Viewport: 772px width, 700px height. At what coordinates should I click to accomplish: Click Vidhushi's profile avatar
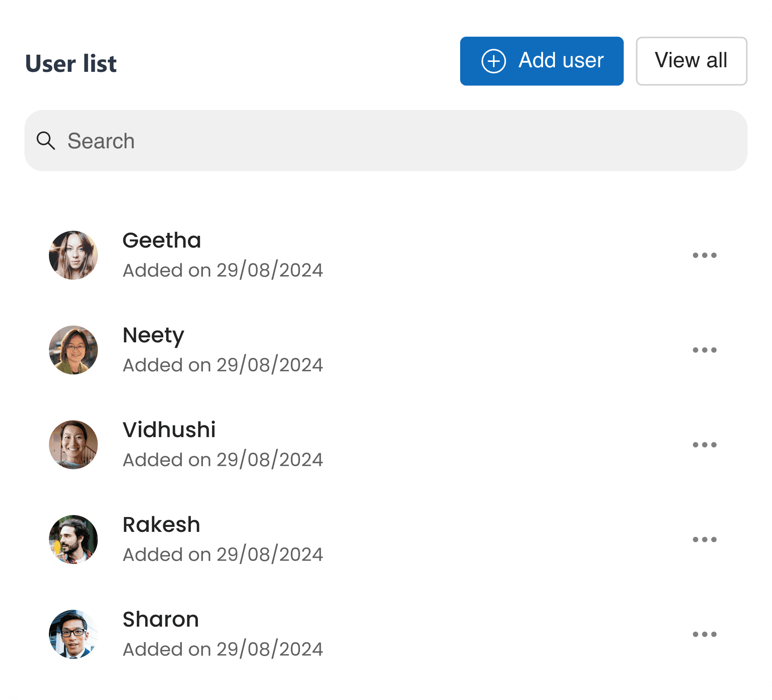pos(73,444)
